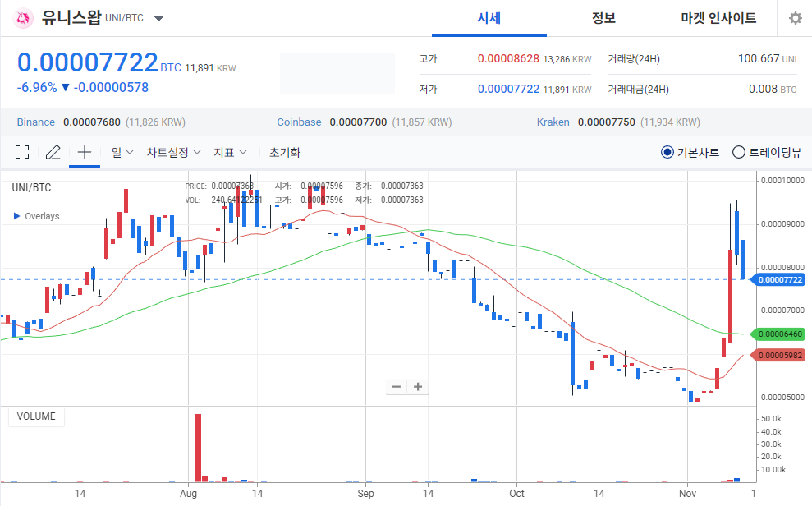Screen dimensions: 812x506
Task: Reset the chart with 초기화
Action: [x=284, y=152]
